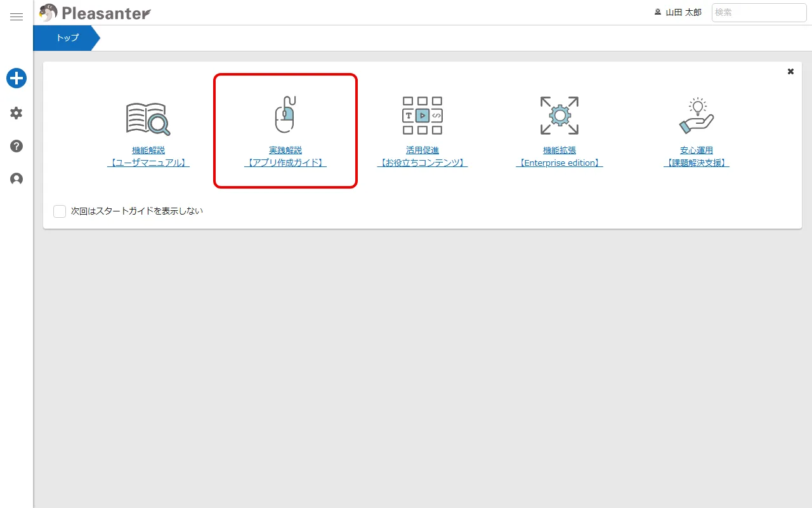Image resolution: width=812 pixels, height=508 pixels.
Task: Focus the 検索 search field
Action: tap(759, 13)
